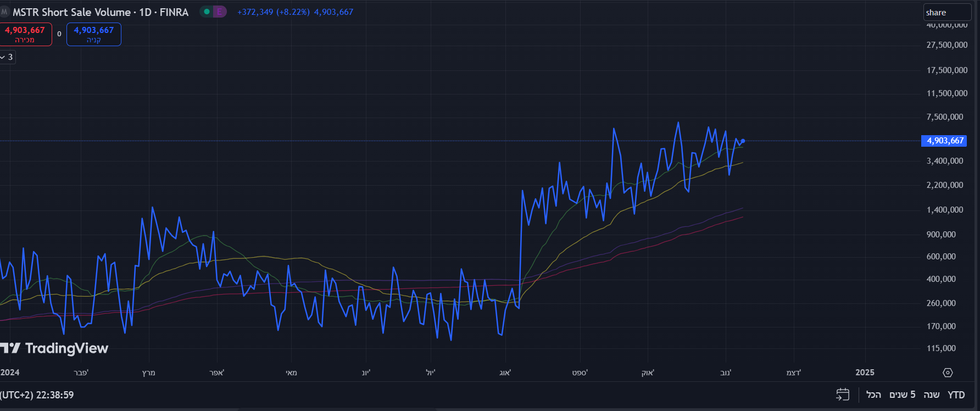Click the 900,000 price axis label
Image resolution: width=980 pixels, height=411 pixels.
click(x=941, y=235)
